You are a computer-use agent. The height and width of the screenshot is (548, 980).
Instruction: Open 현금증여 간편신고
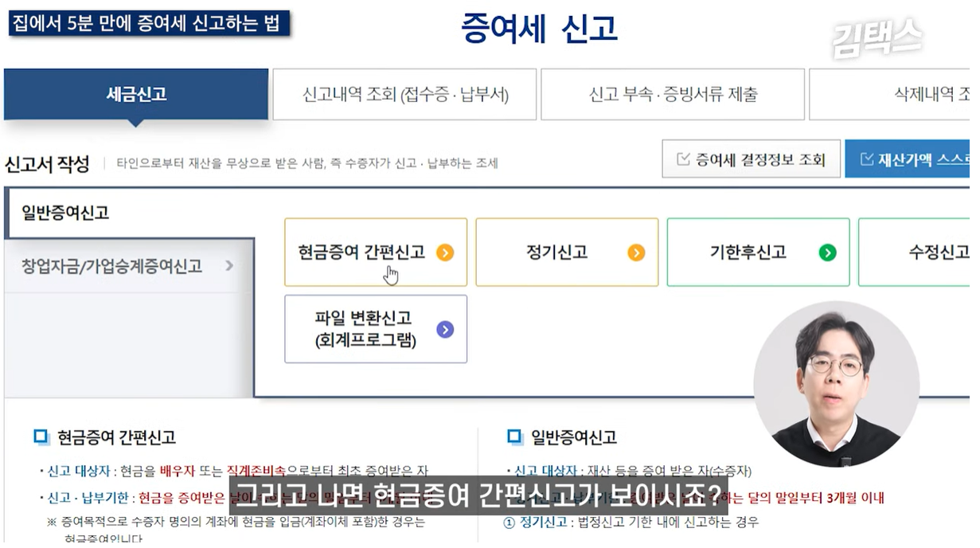point(375,252)
